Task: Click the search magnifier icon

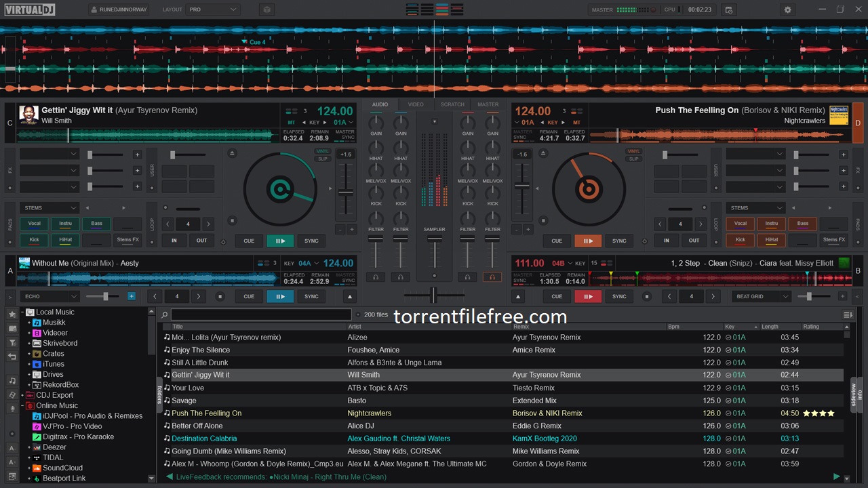Action: click(x=164, y=314)
